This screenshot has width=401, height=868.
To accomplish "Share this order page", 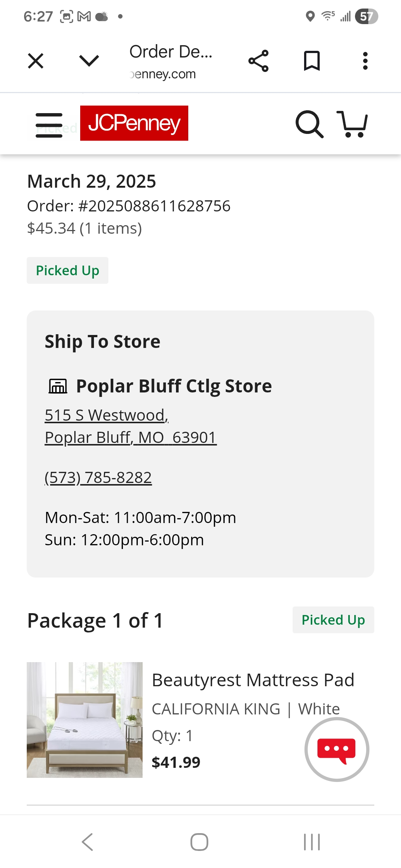I will [x=258, y=61].
